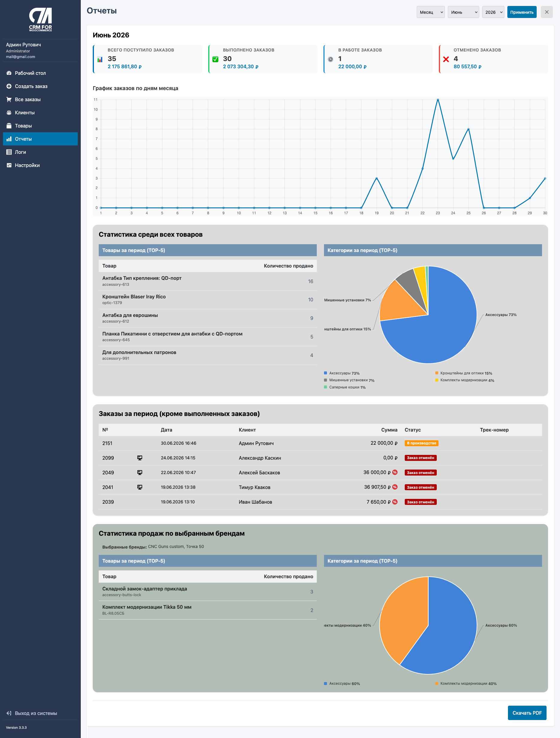Click client name Александр Каскин

pos(260,458)
